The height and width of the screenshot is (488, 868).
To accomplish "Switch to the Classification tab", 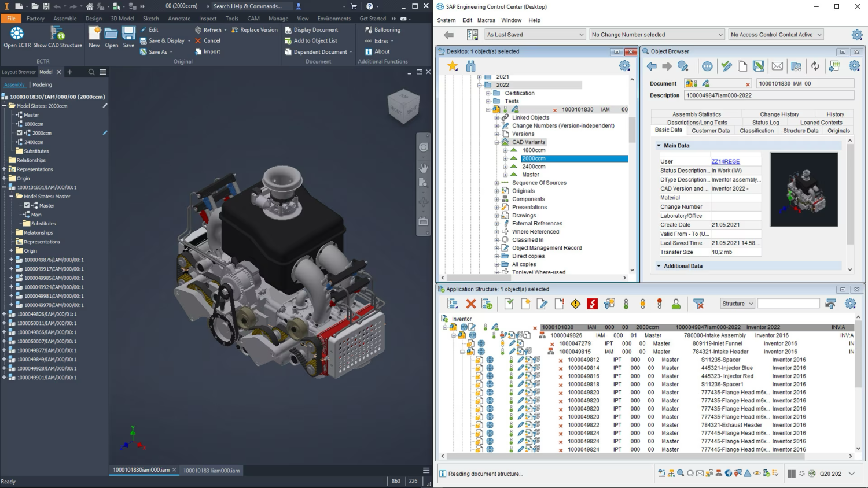I will (x=756, y=131).
